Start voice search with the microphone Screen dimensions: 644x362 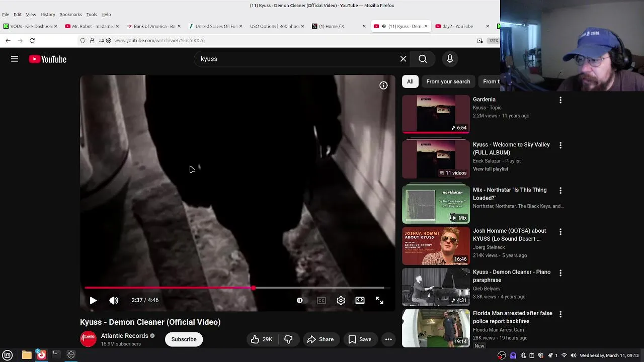(x=450, y=59)
